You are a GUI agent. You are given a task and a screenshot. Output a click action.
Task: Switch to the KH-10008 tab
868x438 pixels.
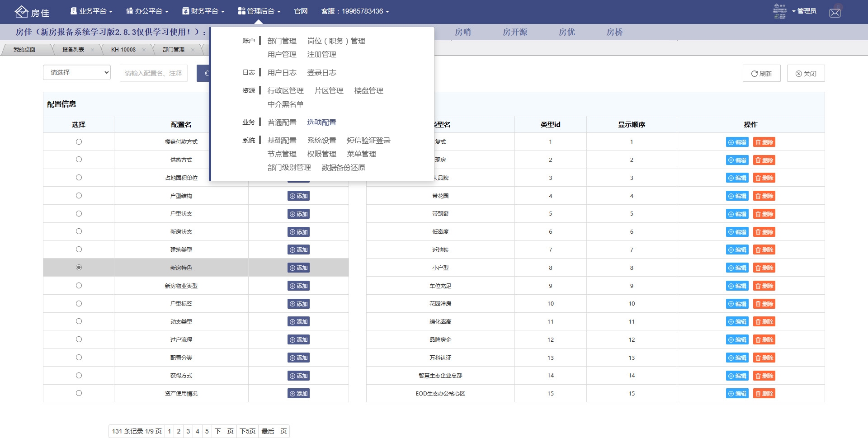pos(123,50)
